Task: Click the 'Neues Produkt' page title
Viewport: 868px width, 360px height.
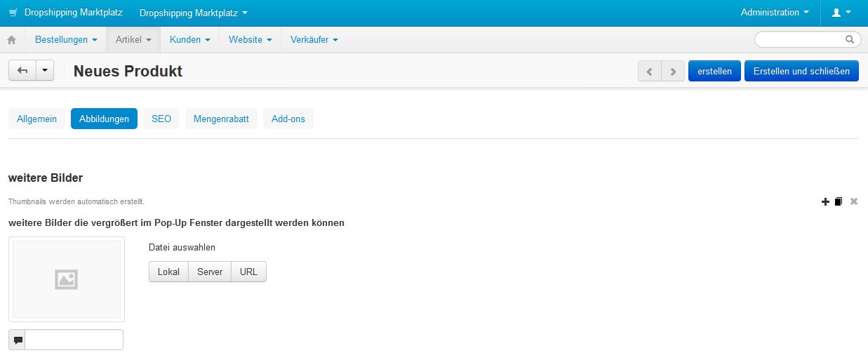Action: pos(128,71)
